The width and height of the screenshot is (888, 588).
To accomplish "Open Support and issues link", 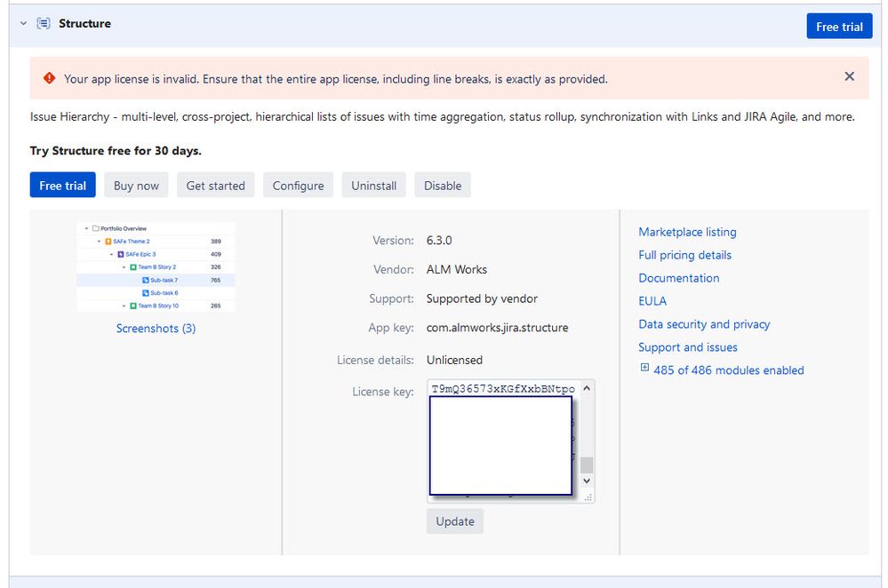I will pos(687,347).
